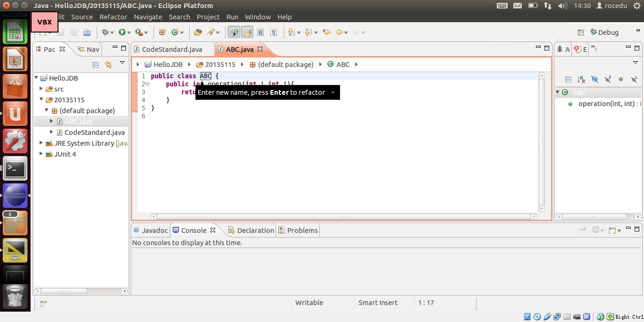This screenshot has height=322, width=644.
Task: Click the Previous Annotation icon
Action: [x=308, y=32]
